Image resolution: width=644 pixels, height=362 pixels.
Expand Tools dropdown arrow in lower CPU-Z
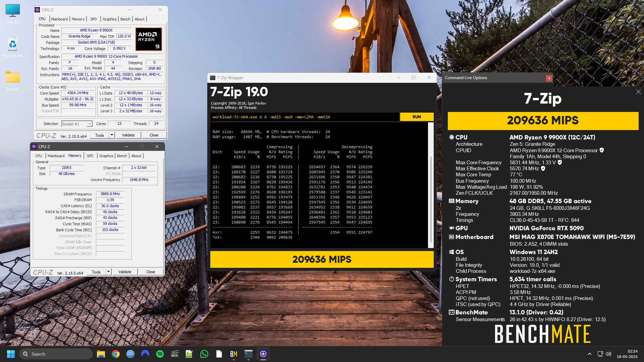(109, 272)
